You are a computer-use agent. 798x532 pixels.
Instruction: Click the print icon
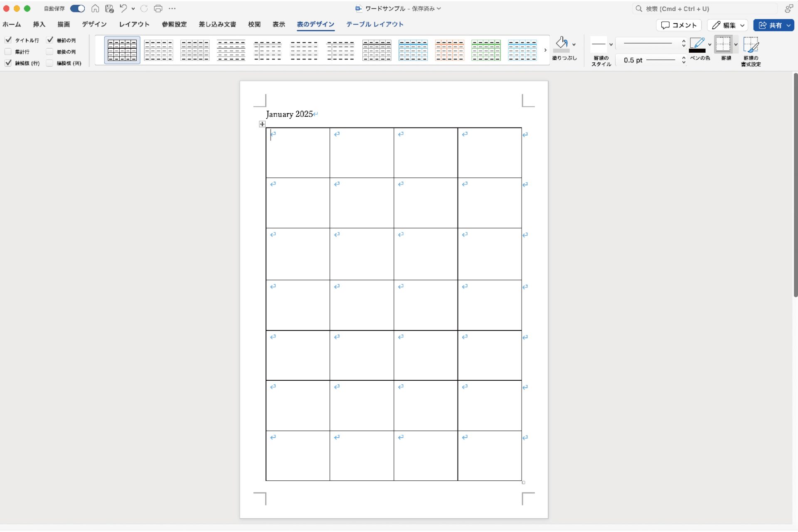coord(158,8)
